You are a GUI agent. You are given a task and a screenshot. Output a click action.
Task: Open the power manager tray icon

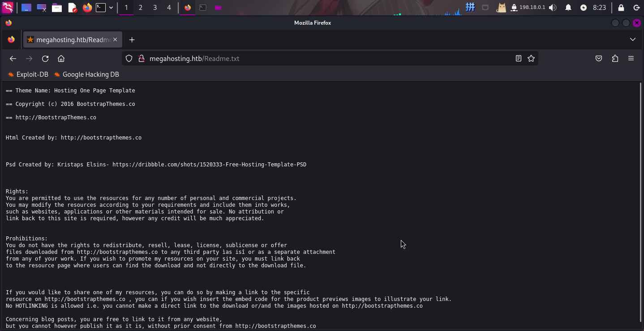click(x=583, y=8)
